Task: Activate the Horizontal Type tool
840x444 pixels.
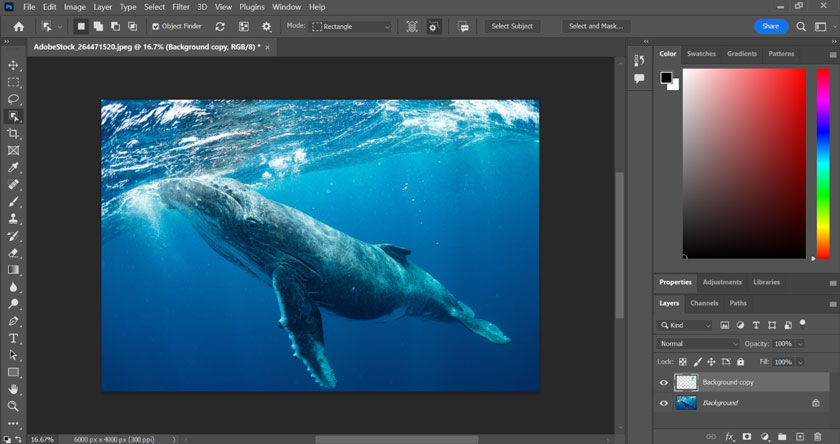Action: pyautogui.click(x=13, y=338)
